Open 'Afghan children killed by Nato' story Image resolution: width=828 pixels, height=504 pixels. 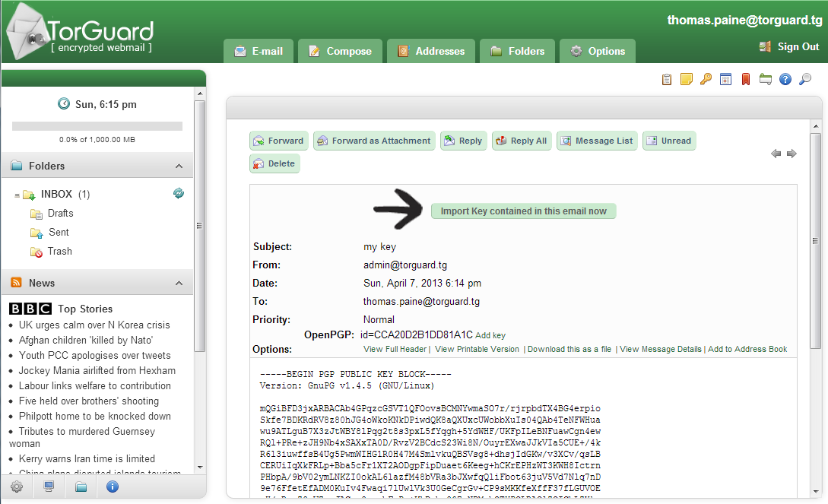86,341
